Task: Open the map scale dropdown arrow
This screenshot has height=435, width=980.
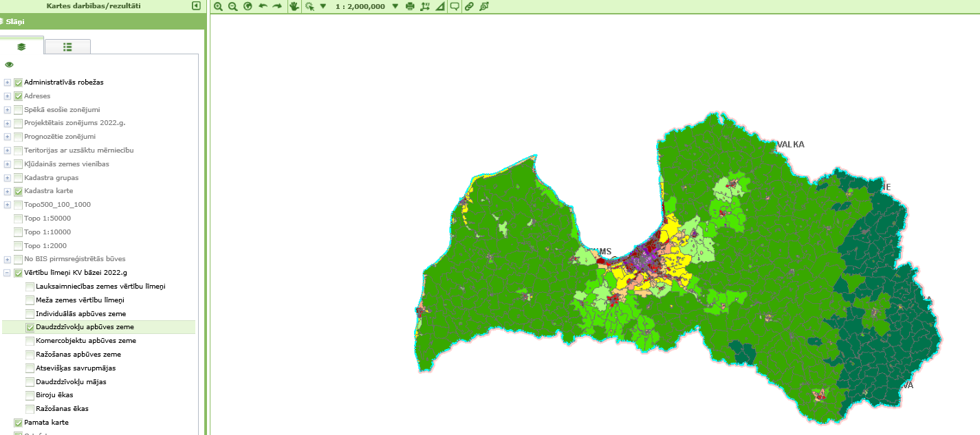Action: tap(395, 6)
